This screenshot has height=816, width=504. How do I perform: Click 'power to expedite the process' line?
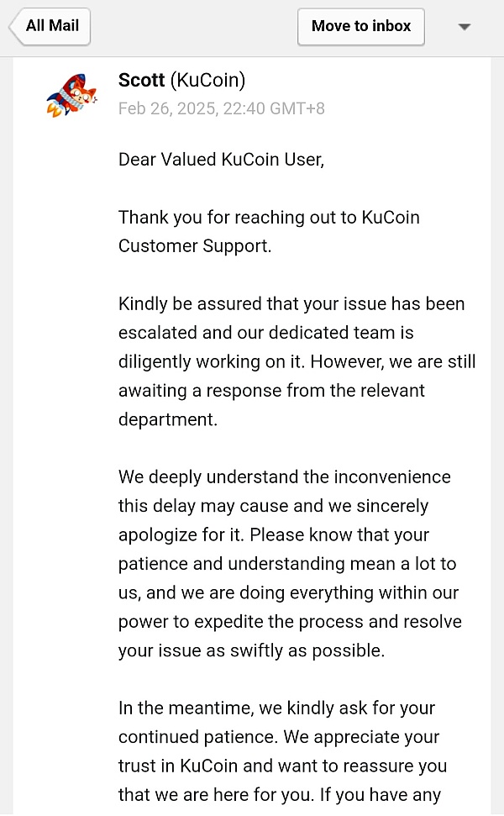pos(291,622)
